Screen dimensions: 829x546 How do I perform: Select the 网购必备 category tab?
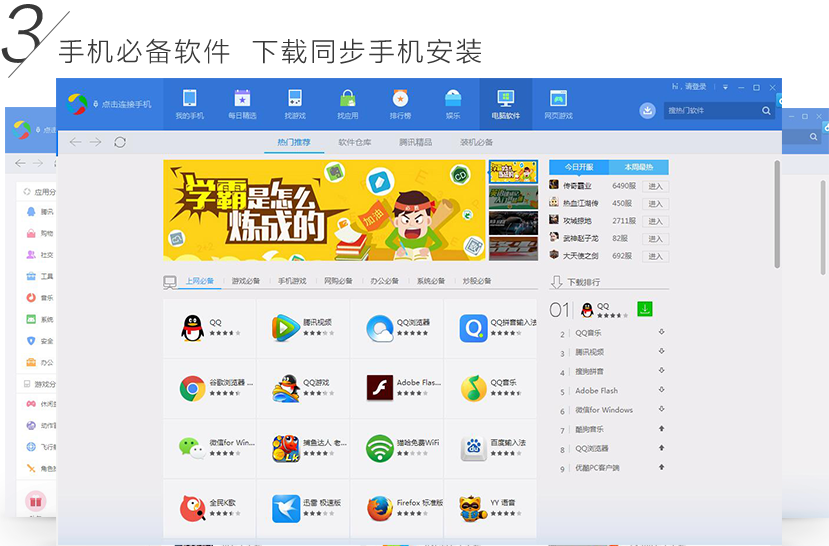click(338, 281)
